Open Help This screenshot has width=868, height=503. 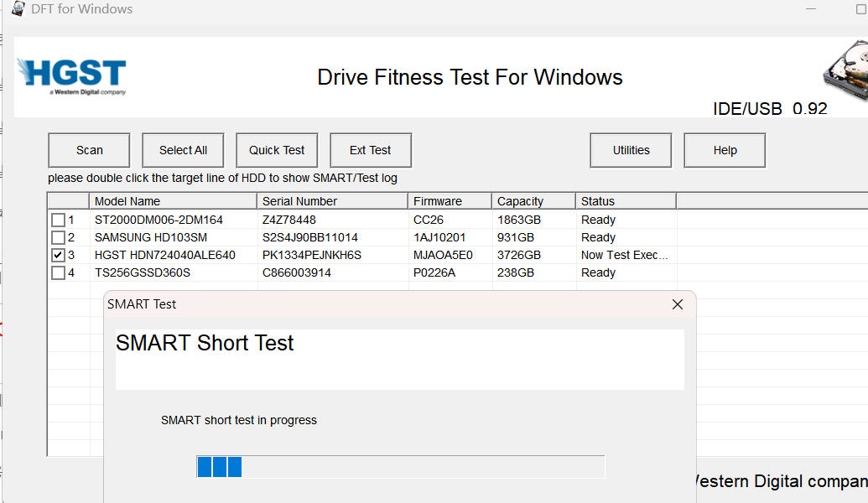[x=725, y=150]
